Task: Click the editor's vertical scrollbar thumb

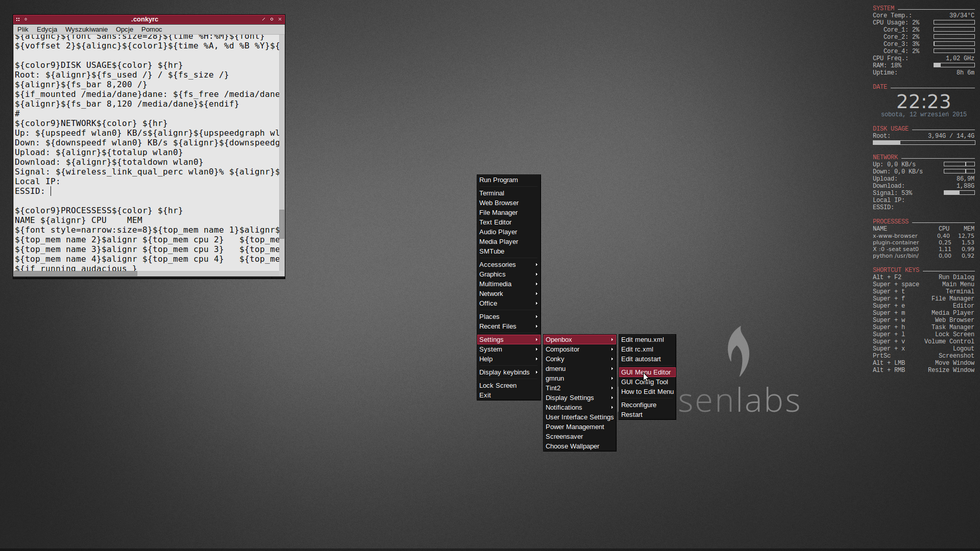Action: pyautogui.click(x=282, y=223)
